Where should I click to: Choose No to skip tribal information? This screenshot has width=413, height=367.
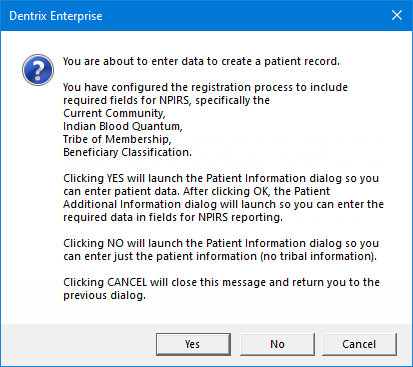[277, 344]
